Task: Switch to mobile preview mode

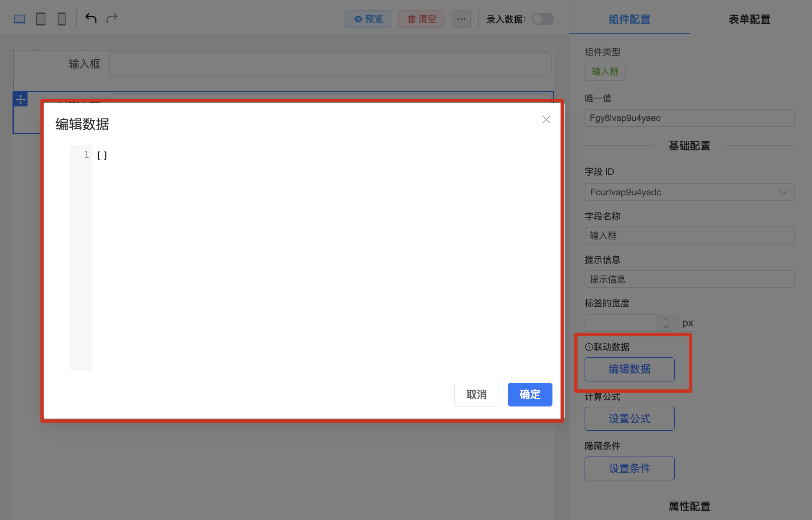Action: [x=62, y=18]
